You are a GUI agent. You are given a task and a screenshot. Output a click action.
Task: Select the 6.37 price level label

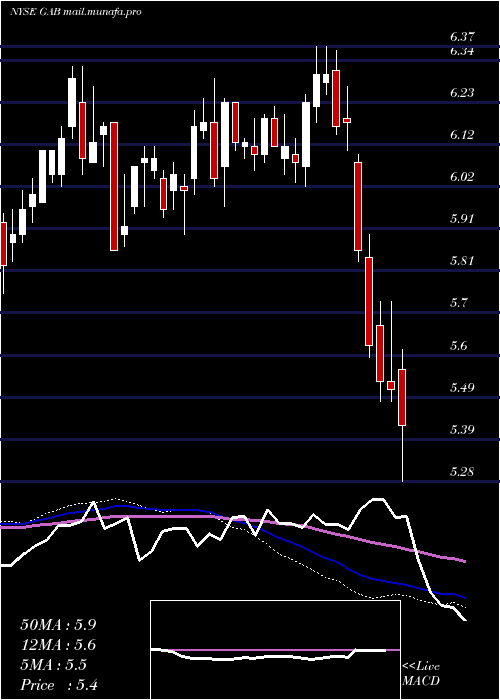tap(462, 37)
